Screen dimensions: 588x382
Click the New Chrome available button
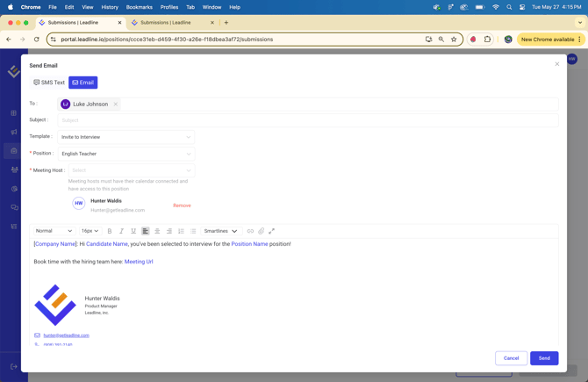[550, 39]
